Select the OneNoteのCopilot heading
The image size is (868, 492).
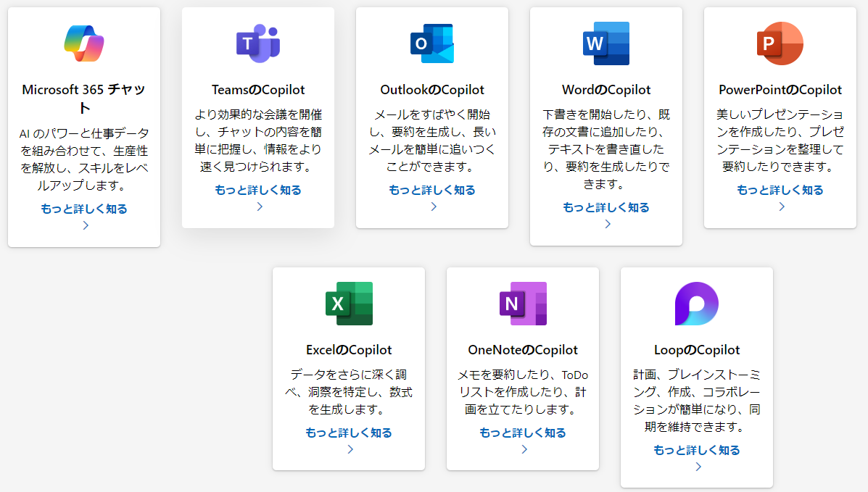pos(523,350)
